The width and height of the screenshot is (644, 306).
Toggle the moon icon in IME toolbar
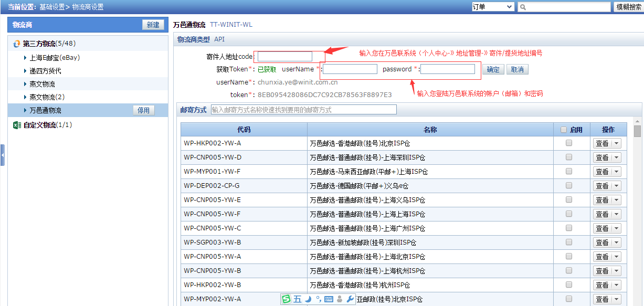click(x=308, y=299)
